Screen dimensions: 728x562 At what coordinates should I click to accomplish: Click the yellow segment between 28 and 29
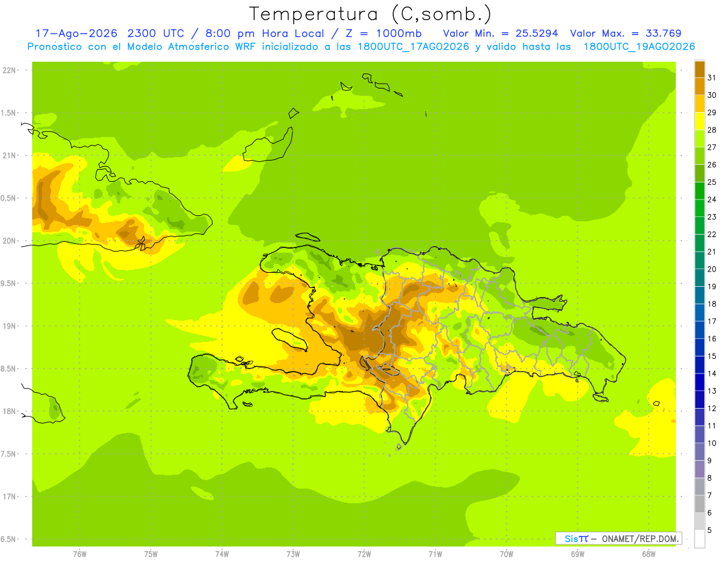(x=699, y=121)
